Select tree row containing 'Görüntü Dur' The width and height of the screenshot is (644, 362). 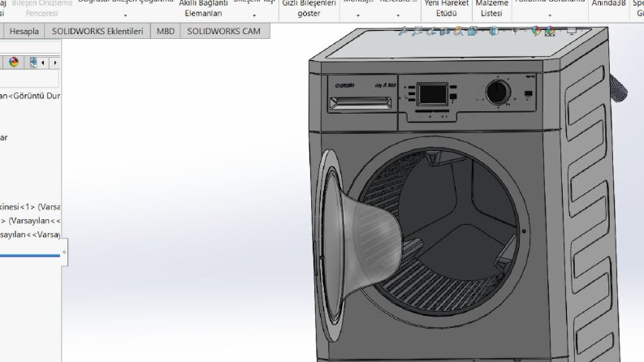coord(30,96)
